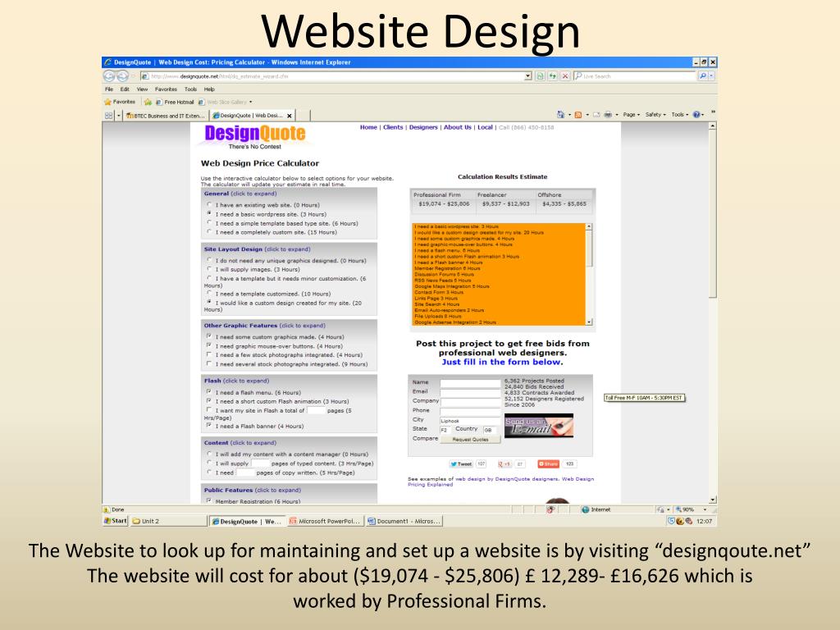Open the command bar Tools dropdown
Image resolution: width=840 pixels, height=630 pixels.
tap(680, 115)
